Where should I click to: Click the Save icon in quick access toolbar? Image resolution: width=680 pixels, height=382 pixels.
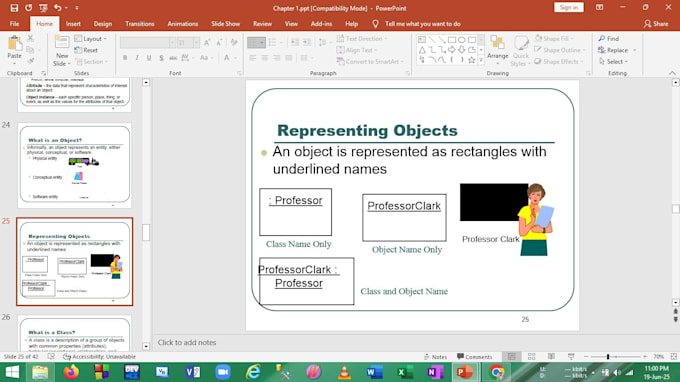coord(14,8)
